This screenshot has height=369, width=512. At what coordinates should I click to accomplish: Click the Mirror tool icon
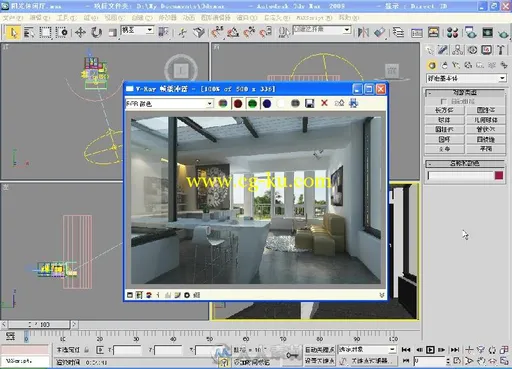pos(363,32)
